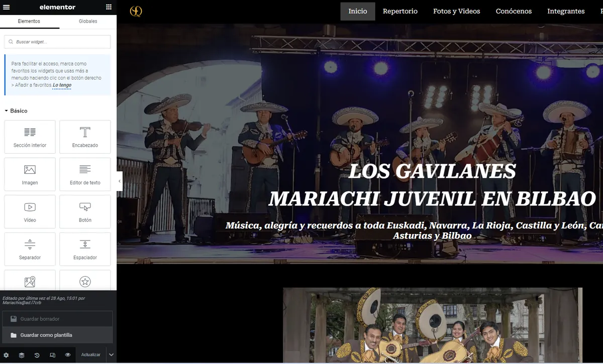Open the widgets grid icon
The height and width of the screenshot is (364, 603).
tap(109, 7)
